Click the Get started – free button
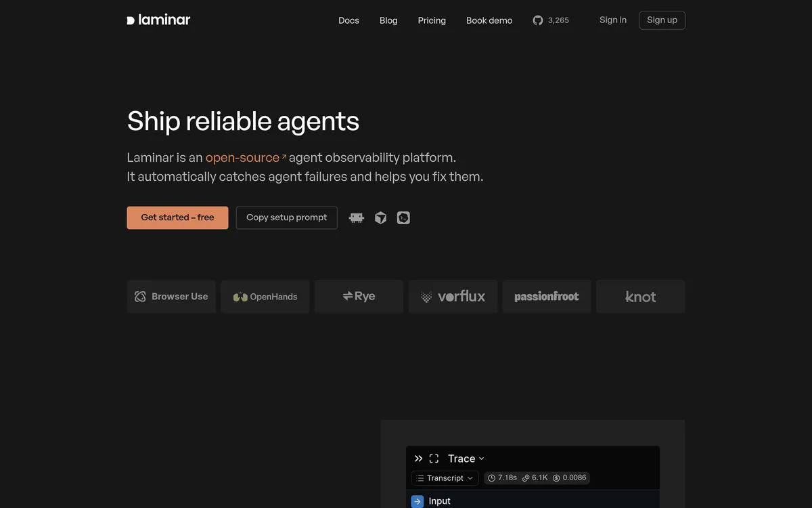The width and height of the screenshot is (812, 508). [177, 217]
